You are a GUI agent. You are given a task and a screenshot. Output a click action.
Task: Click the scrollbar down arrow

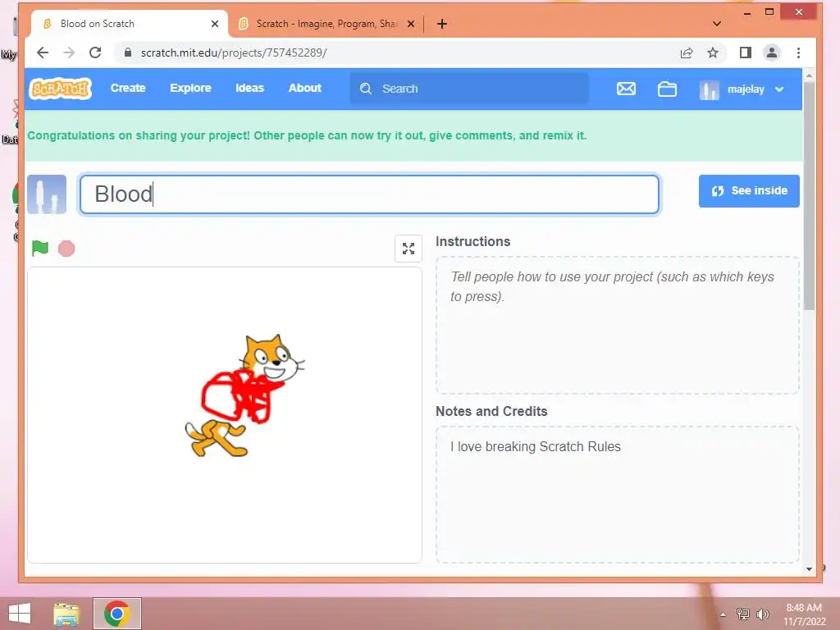pyautogui.click(x=809, y=569)
